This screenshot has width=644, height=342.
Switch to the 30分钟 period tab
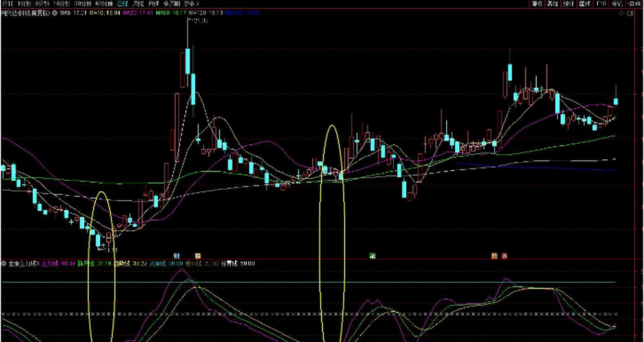tap(83, 4)
